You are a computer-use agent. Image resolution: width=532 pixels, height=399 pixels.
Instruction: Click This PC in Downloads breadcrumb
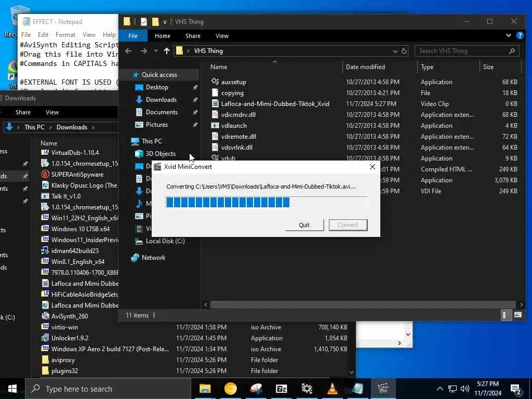pyautogui.click(x=34, y=127)
